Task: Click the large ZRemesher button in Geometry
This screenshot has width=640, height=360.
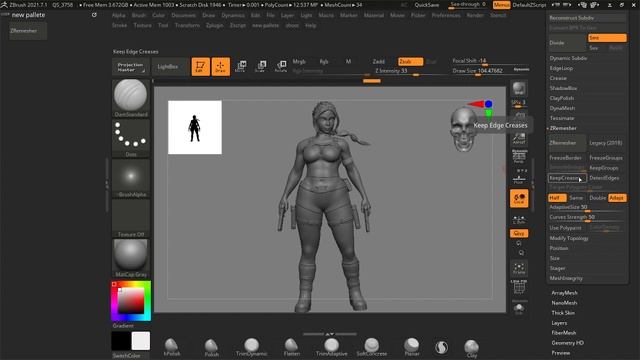Action: pos(567,143)
